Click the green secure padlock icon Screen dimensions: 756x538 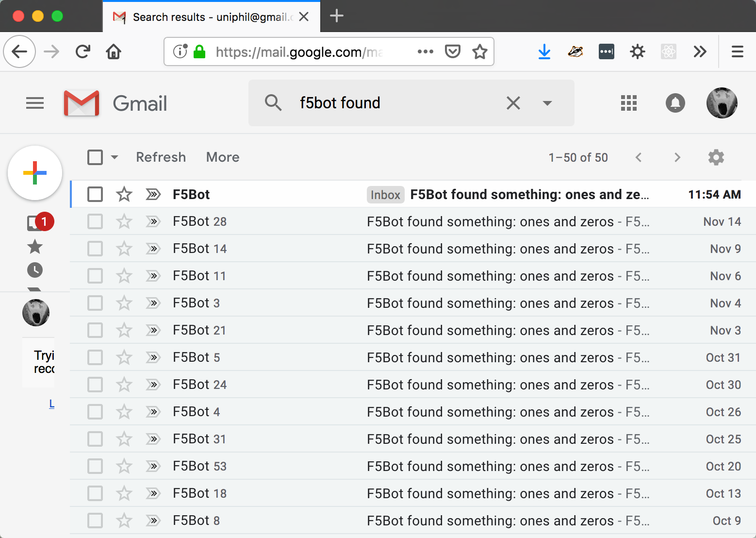[199, 51]
